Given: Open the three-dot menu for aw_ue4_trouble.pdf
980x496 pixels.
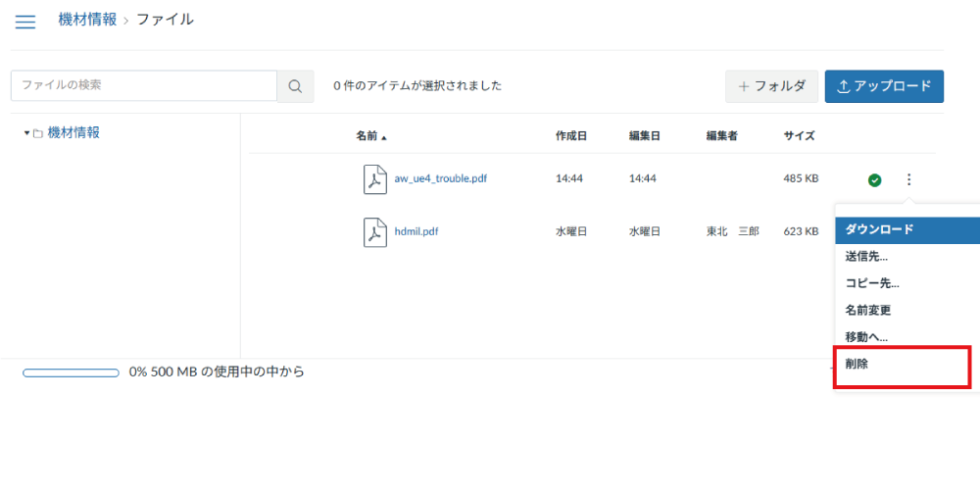Looking at the screenshot, I should point(908,179).
